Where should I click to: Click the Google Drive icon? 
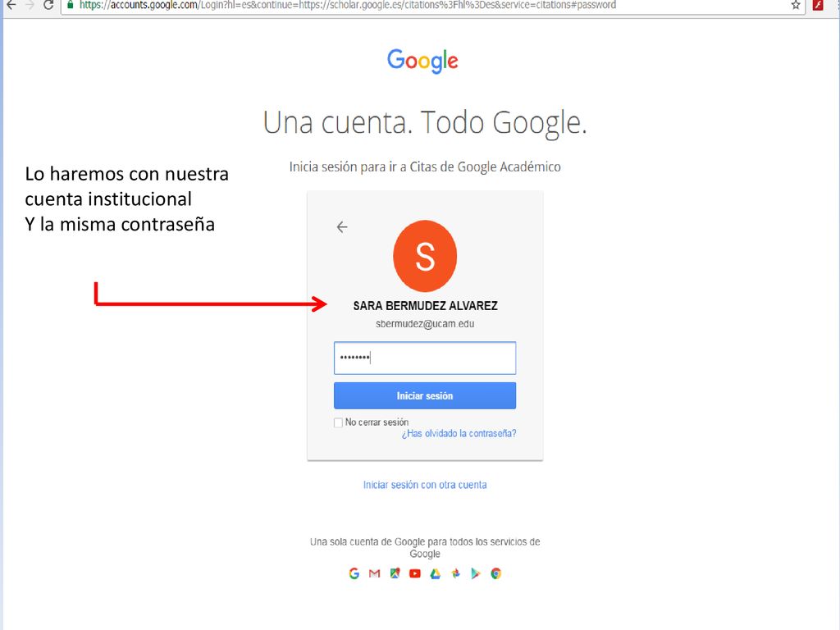tap(436, 573)
